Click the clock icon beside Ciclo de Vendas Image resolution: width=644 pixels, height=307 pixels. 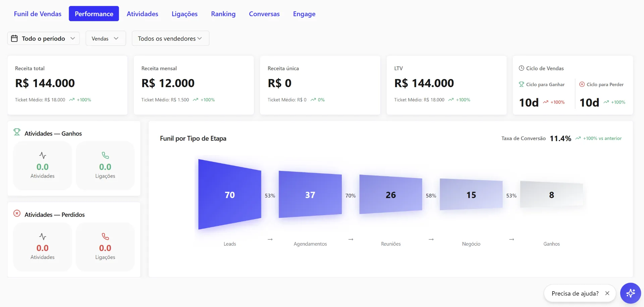522,68
